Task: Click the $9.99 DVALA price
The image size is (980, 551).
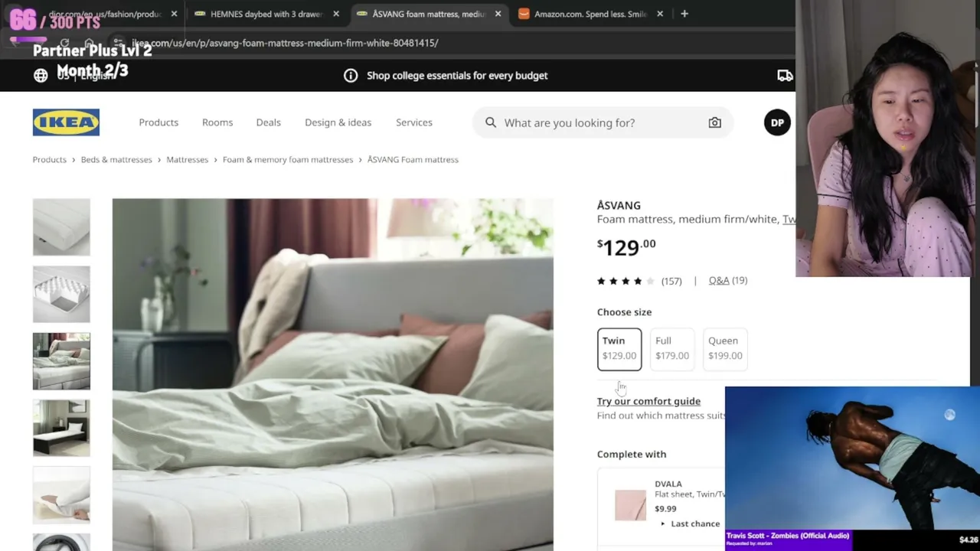Action: 665,509
